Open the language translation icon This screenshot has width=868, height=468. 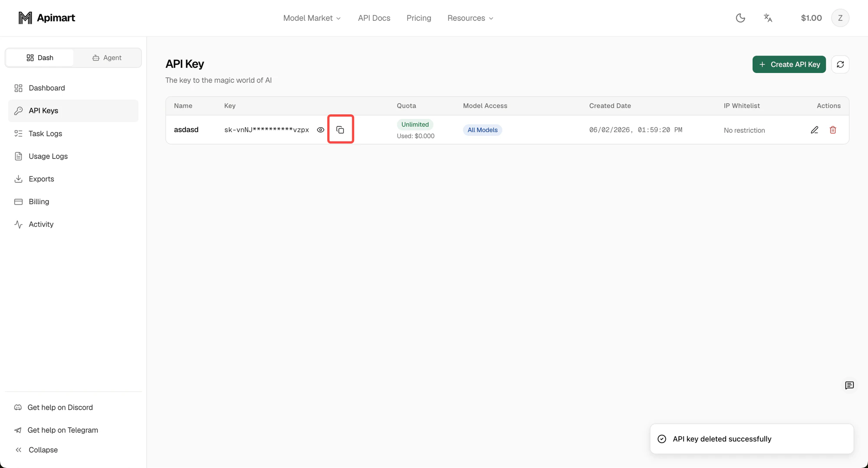click(768, 18)
